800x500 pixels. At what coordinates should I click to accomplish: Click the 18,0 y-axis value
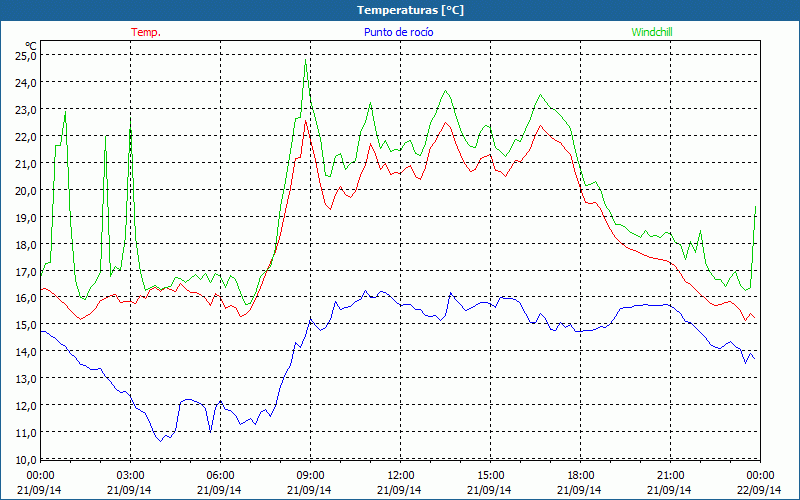coord(27,245)
